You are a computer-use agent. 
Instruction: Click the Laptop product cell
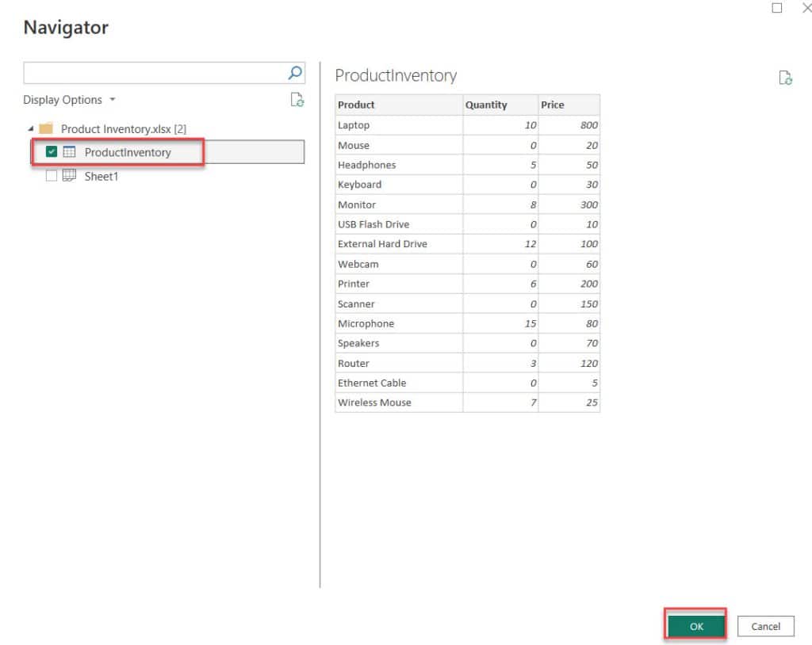coord(399,125)
